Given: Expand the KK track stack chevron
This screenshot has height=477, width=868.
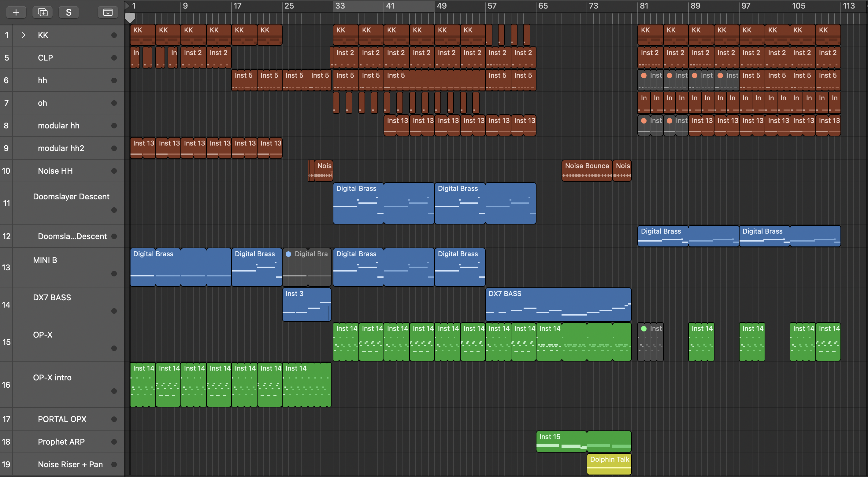Looking at the screenshot, I should pos(23,35).
